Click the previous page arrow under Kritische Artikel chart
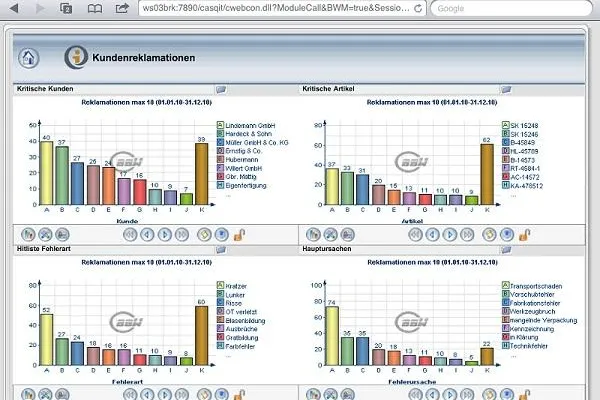This screenshot has height=400, width=600. coord(433,234)
